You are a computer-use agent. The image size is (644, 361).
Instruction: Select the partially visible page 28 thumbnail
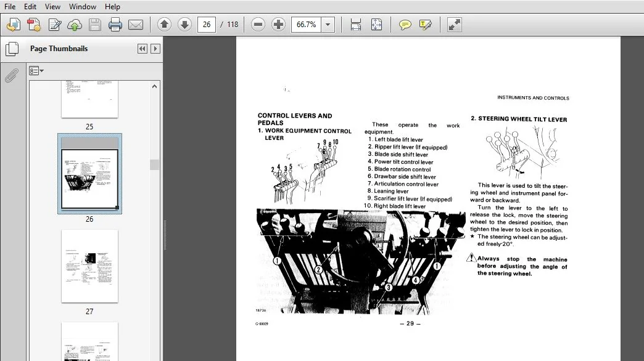(x=89, y=341)
